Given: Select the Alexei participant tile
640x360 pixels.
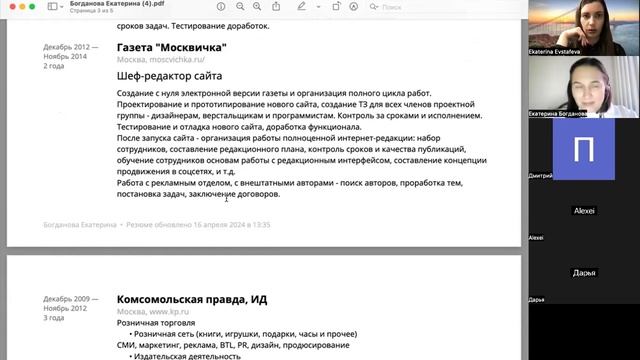Looking at the screenshot, I should coord(584,211).
